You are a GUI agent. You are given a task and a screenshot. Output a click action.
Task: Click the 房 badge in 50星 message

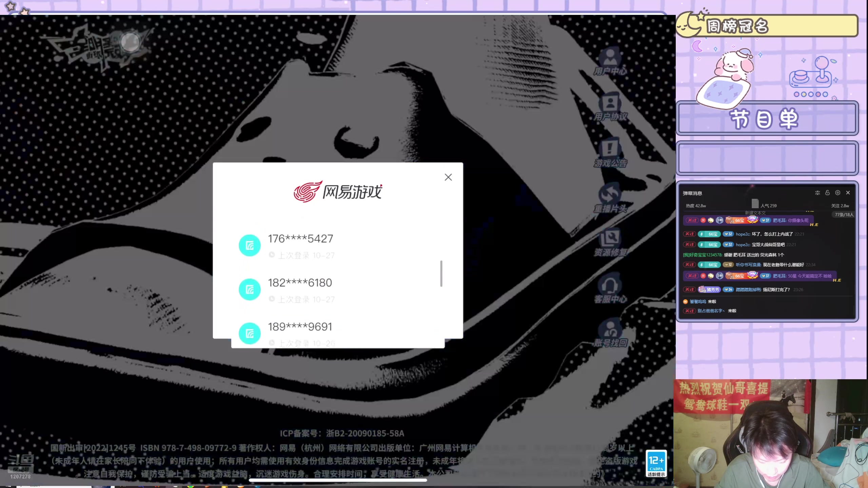tap(703, 276)
